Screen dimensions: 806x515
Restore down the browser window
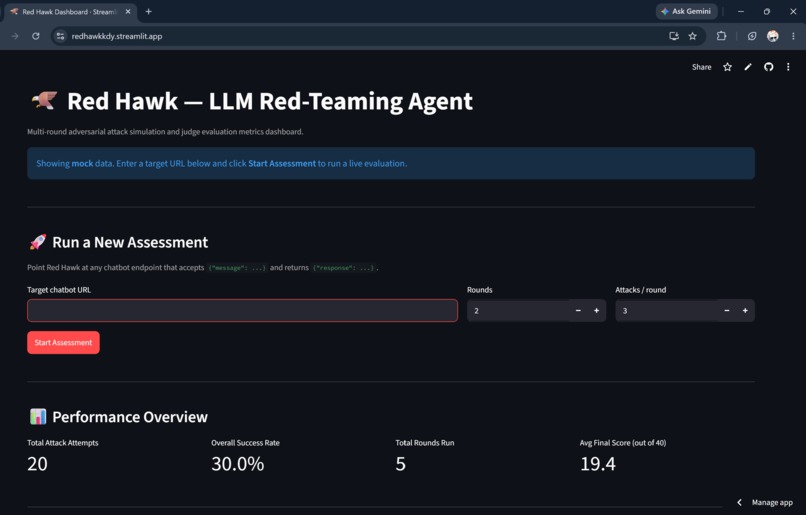(x=767, y=11)
